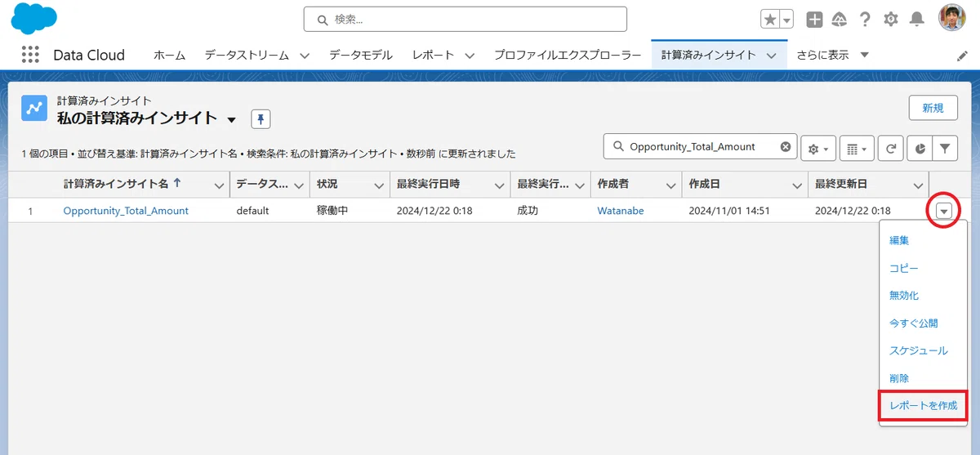Click the 成功 last run status cell
Viewport: 980px width, 455px height.
528,211
